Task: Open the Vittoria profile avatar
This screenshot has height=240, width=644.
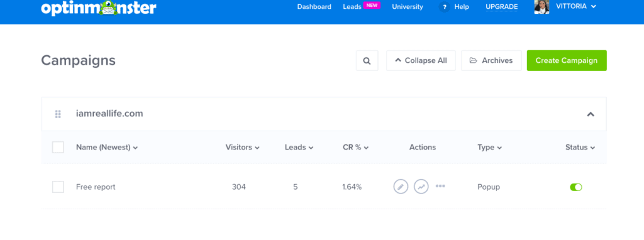Action: click(x=541, y=7)
